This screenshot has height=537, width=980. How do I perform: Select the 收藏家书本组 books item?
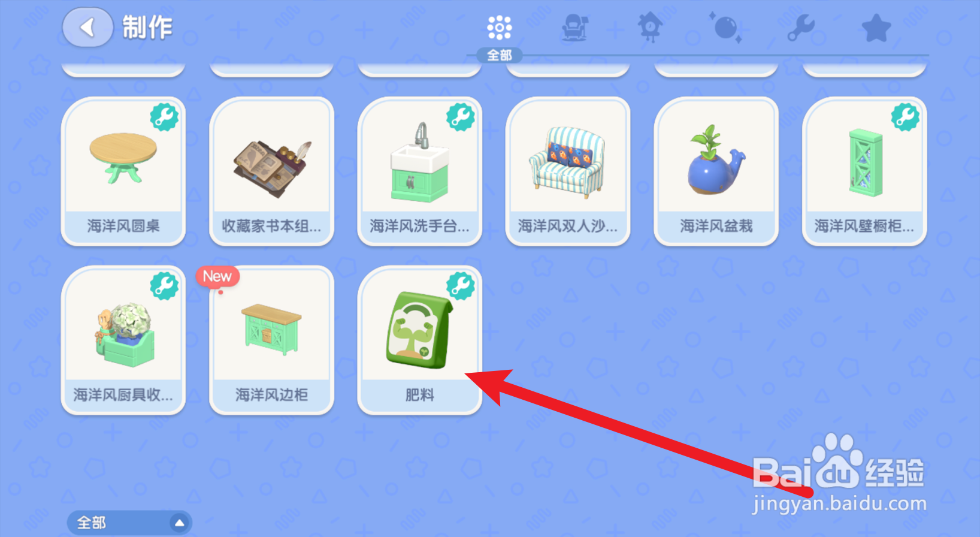[x=271, y=171]
